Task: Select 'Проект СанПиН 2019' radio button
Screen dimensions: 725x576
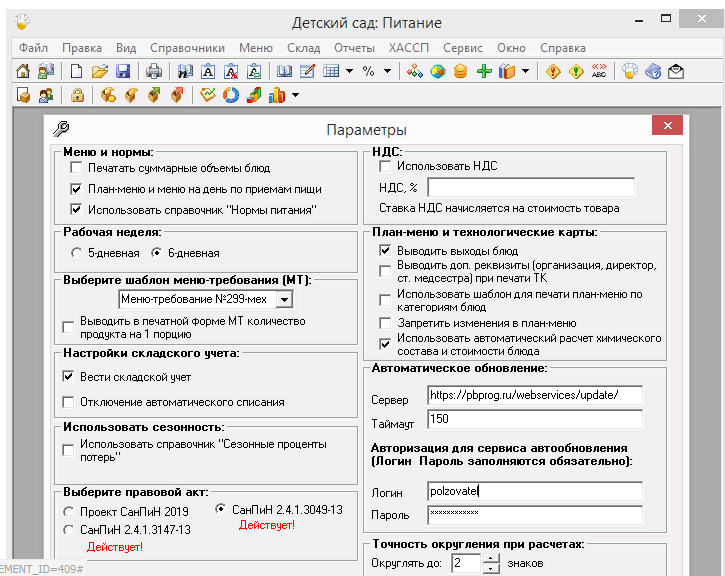Action: click(x=68, y=512)
